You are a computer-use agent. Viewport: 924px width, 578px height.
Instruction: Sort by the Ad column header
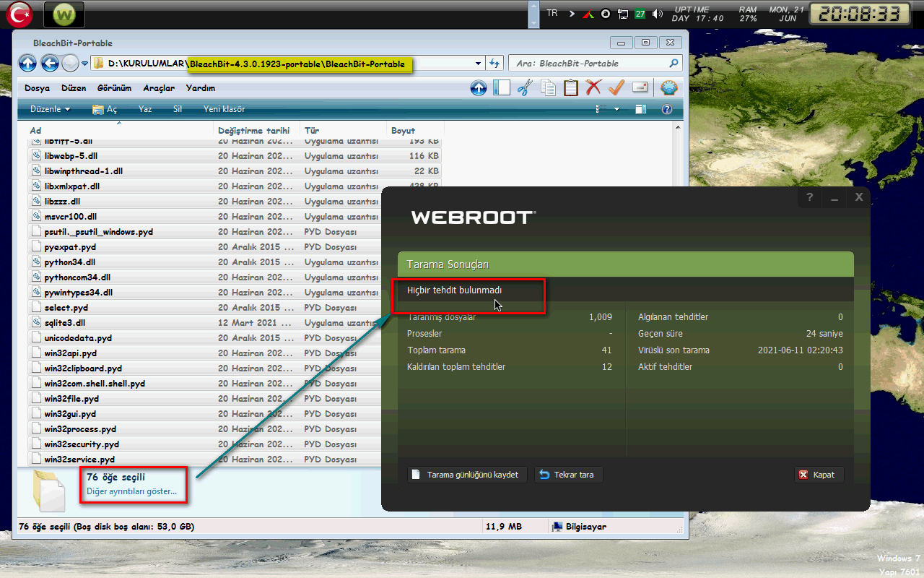(x=120, y=131)
